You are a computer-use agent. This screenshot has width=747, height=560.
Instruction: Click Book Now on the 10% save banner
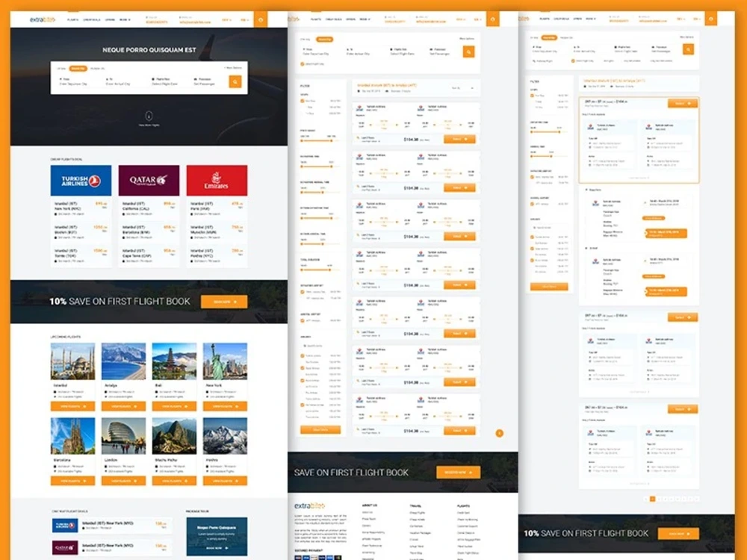click(x=224, y=302)
